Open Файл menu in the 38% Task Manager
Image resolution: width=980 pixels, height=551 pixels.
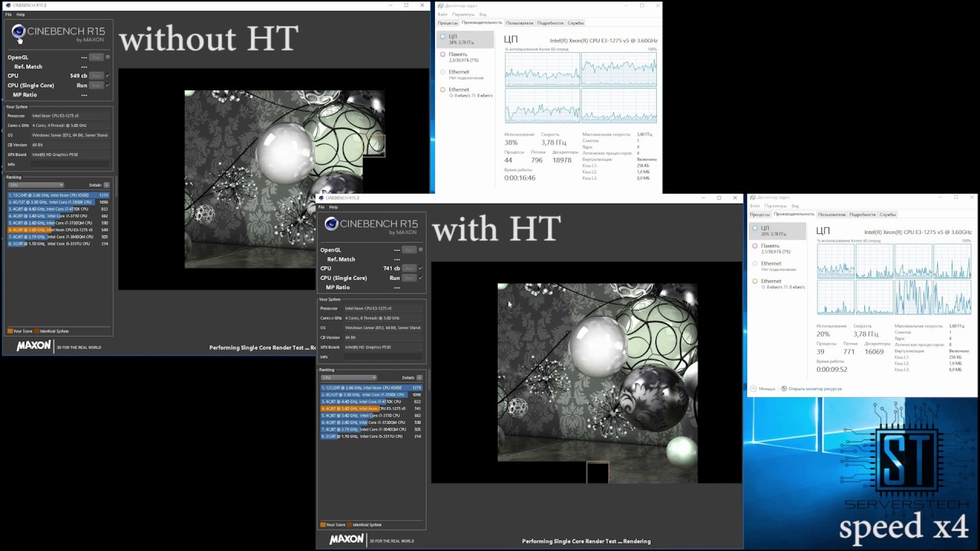click(443, 15)
